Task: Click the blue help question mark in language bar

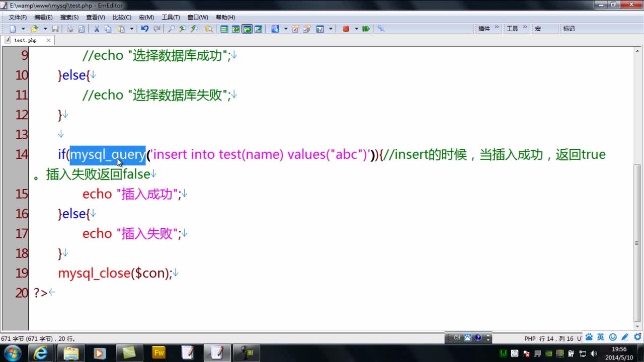Action: (x=478, y=338)
